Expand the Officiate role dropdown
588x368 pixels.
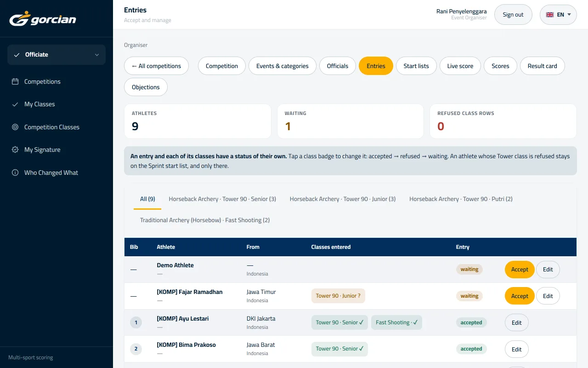point(57,55)
